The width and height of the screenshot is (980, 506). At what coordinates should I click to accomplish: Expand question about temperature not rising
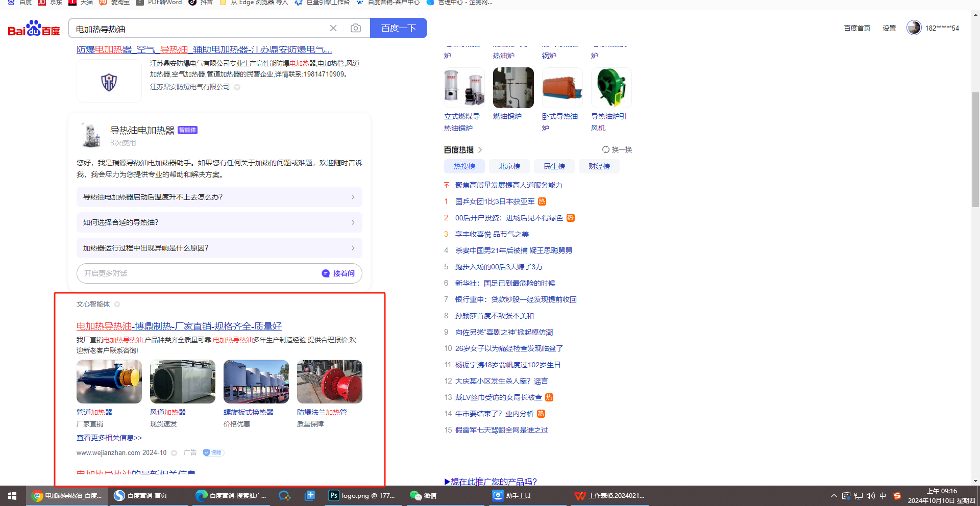point(219,197)
